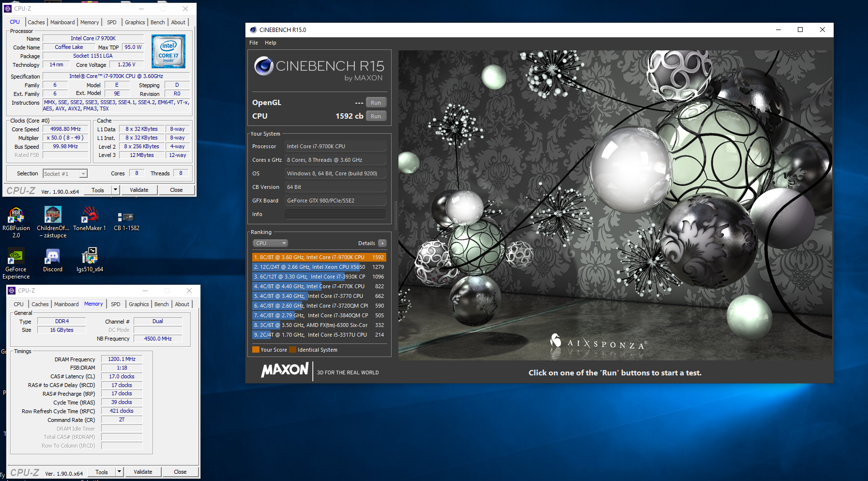868x481 pixels.
Task: Switch to Bench tab in top CPU-Z
Action: click(157, 22)
